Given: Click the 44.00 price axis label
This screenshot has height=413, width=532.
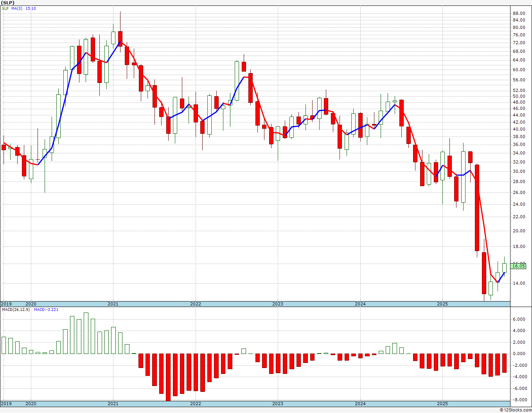Looking at the screenshot, I should pyautogui.click(x=519, y=115).
